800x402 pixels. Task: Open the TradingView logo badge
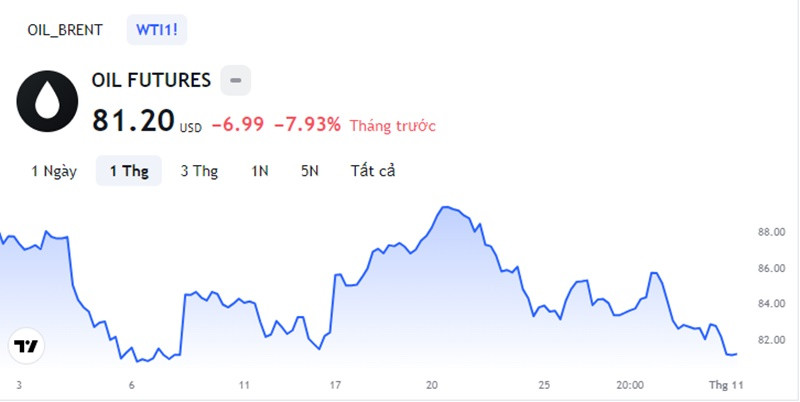pos(26,346)
